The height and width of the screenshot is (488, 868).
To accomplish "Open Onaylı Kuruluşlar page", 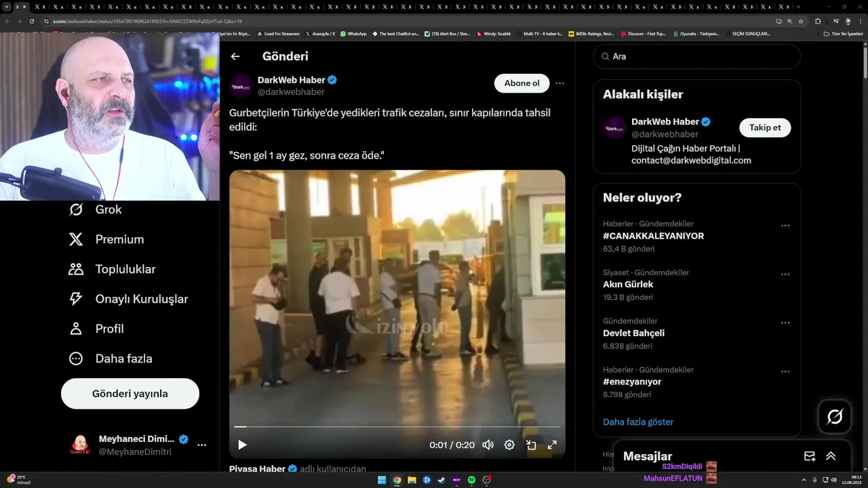I will [x=128, y=299].
